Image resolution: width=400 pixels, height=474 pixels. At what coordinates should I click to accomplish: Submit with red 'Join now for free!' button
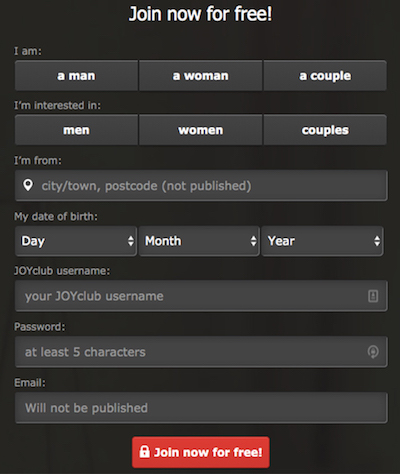click(201, 452)
